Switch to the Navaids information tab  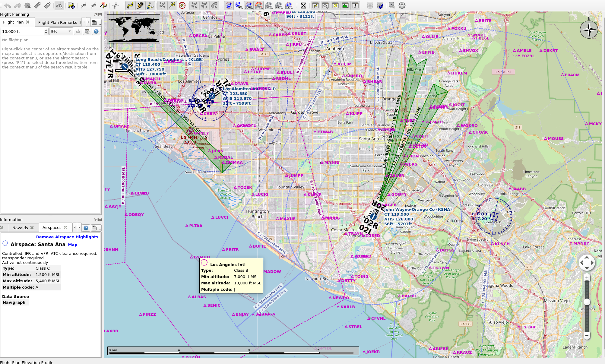click(x=20, y=228)
